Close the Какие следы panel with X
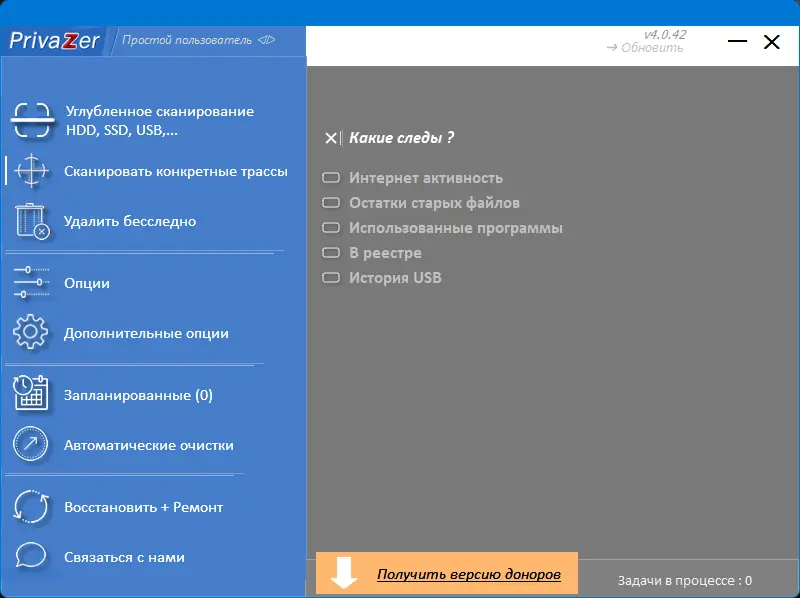The image size is (800, 598). pos(331,138)
